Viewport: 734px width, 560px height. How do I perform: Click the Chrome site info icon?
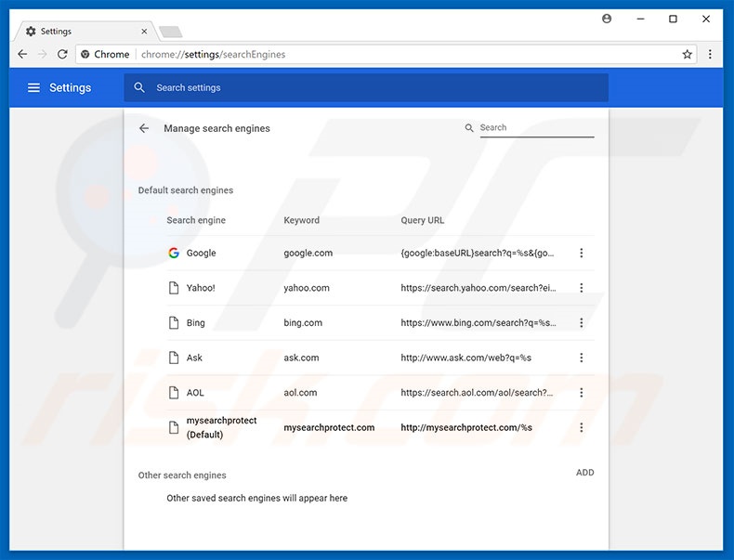85,54
